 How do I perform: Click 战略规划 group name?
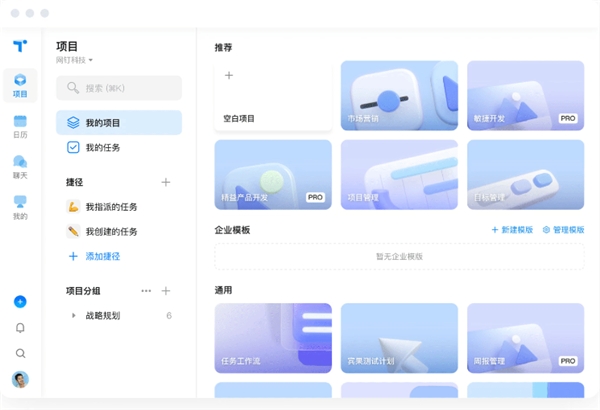coord(103,315)
